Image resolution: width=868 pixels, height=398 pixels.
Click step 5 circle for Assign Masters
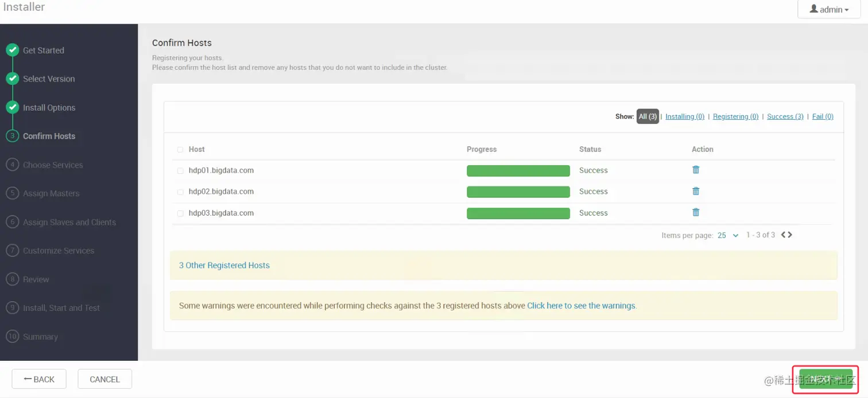[13, 193]
